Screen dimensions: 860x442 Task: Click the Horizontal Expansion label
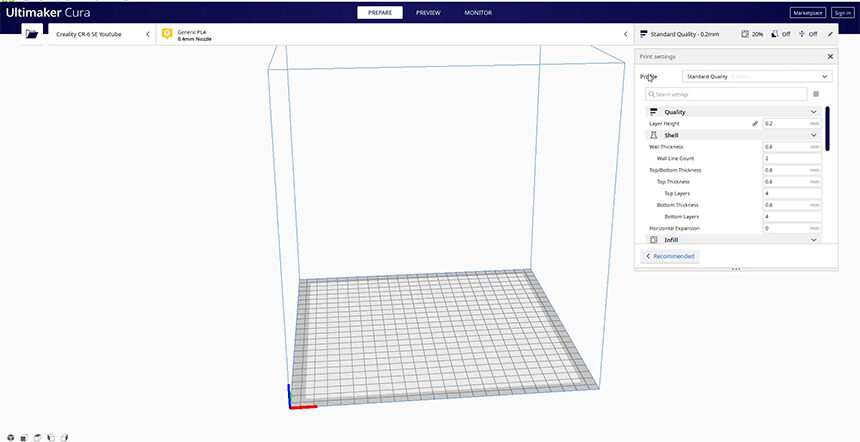click(675, 228)
